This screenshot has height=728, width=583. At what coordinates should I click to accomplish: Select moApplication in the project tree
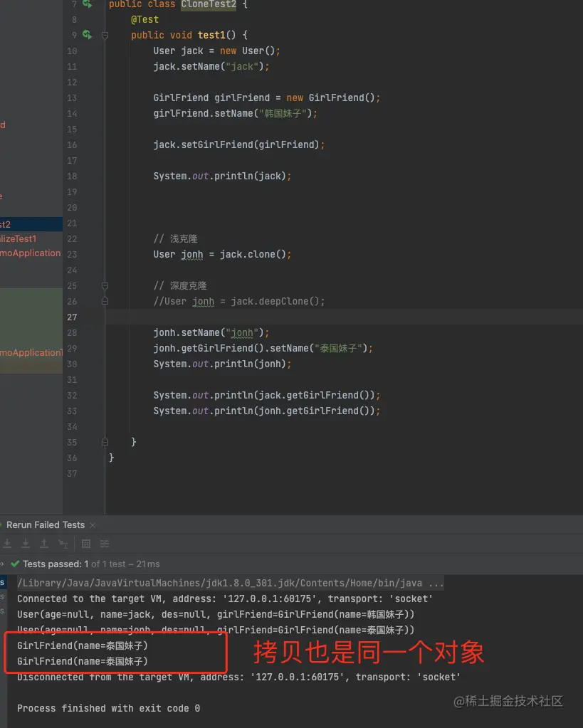30,253
